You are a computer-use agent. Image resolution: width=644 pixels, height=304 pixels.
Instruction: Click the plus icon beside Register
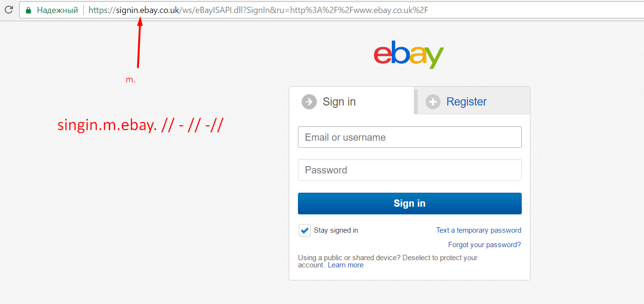433,102
